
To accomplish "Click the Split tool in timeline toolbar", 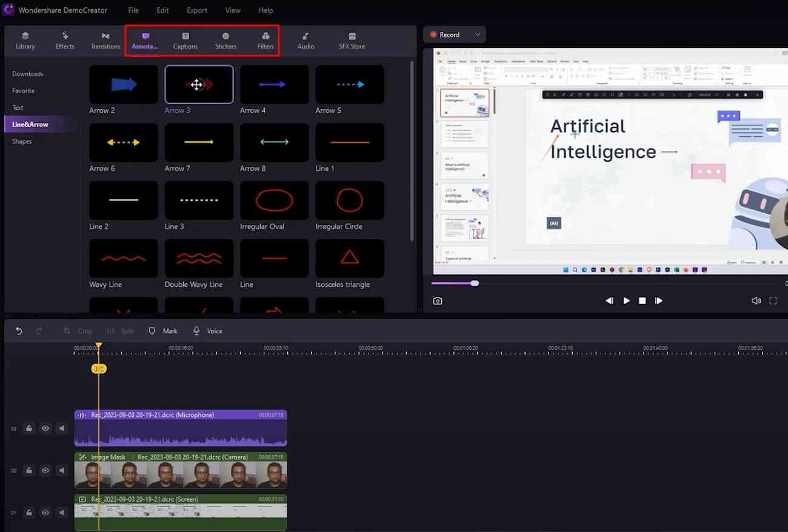I will coord(120,331).
